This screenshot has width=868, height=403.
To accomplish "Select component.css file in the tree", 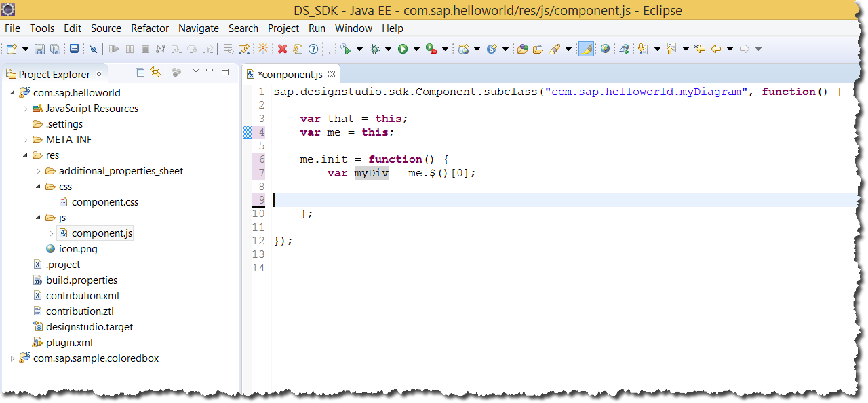I will point(105,202).
